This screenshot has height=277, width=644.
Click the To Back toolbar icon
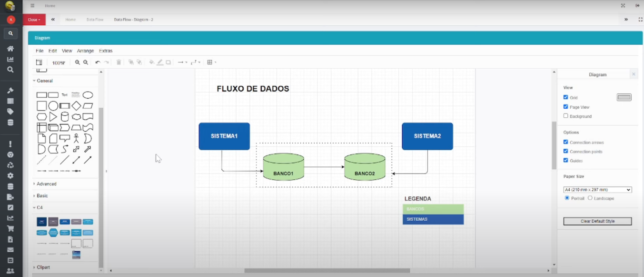[x=139, y=62]
